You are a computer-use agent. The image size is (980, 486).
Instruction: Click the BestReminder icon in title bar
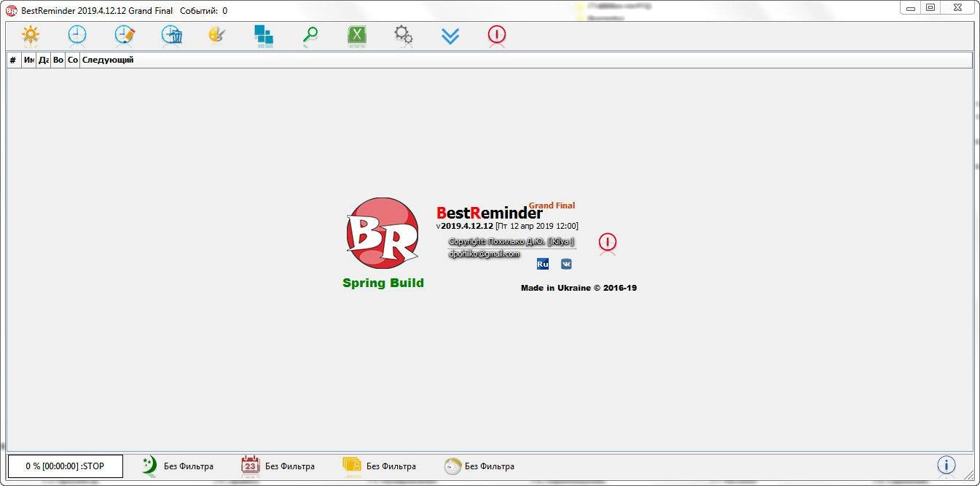coord(11,10)
